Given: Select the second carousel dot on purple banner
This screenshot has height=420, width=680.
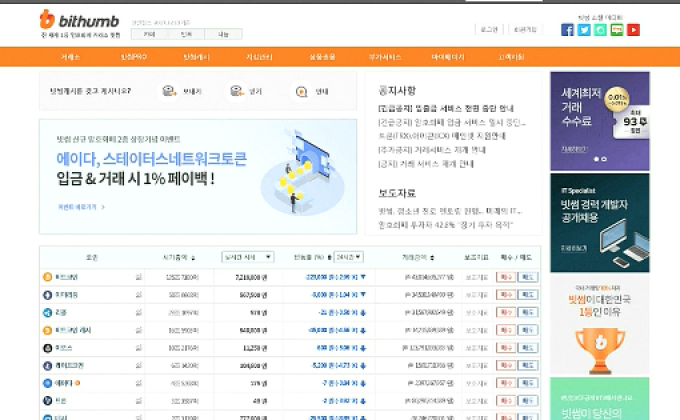Looking at the screenshot, I should (604, 159).
